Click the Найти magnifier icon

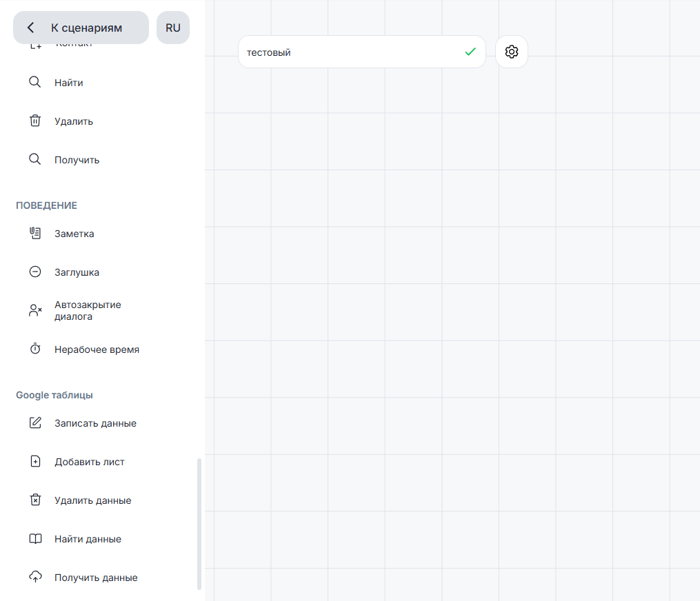click(35, 83)
